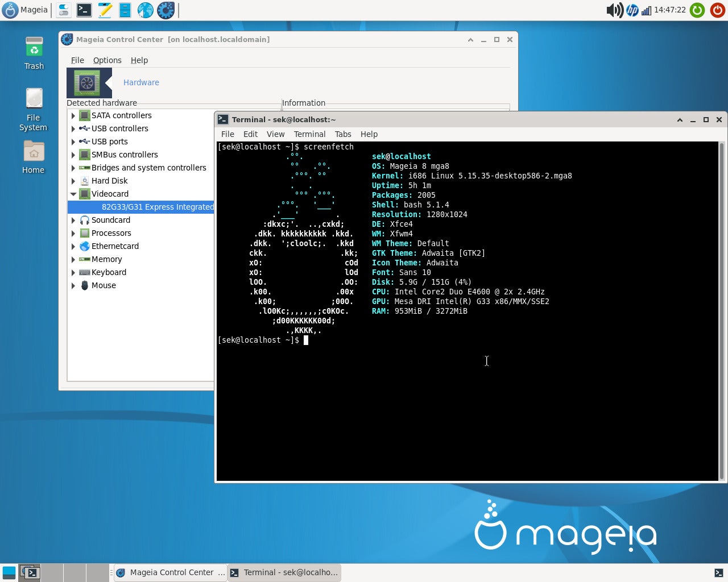This screenshot has height=582, width=728.
Task: Open the web browser from top panel
Action: click(x=146, y=10)
